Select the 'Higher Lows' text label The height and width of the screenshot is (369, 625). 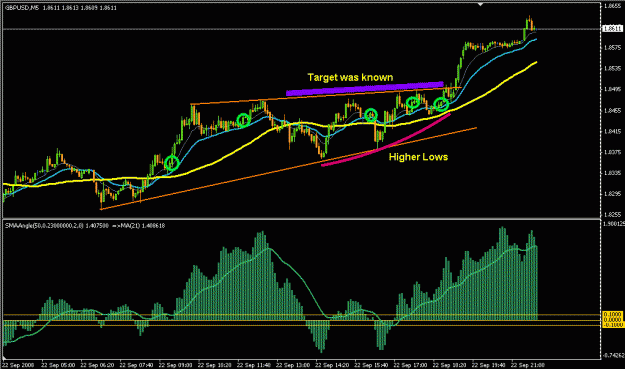[x=418, y=157]
